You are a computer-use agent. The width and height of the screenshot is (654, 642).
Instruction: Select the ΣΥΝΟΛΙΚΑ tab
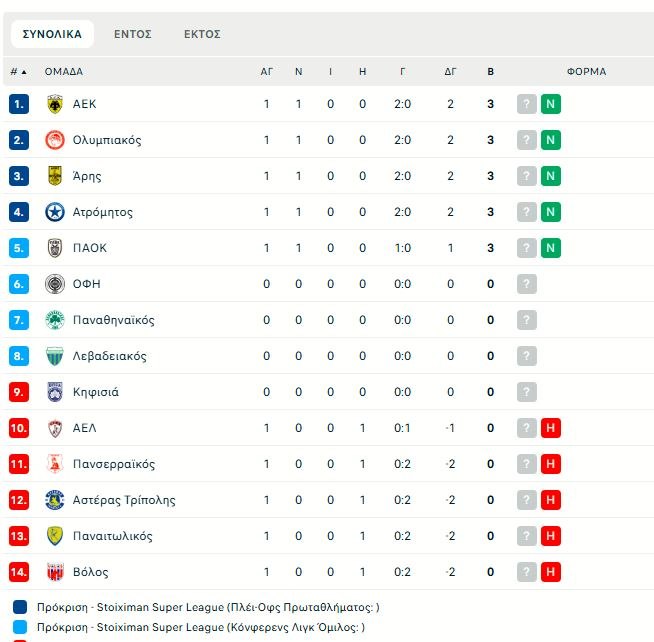point(52,34)
